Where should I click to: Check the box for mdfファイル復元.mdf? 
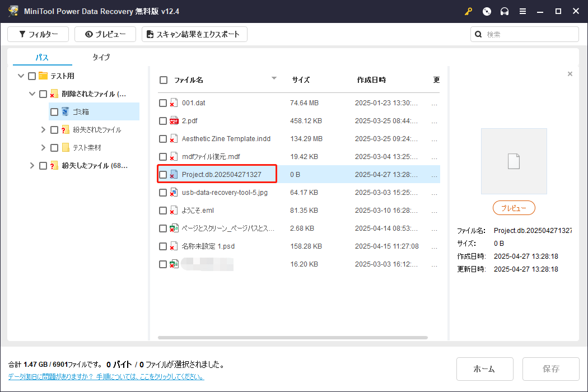click(163, 156)
